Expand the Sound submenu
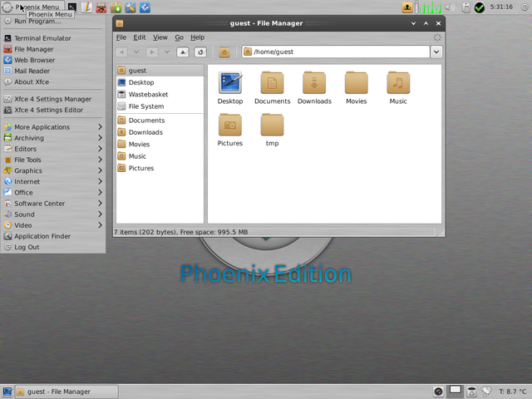Viewport: 532px width, 399px height. point(53,214)
